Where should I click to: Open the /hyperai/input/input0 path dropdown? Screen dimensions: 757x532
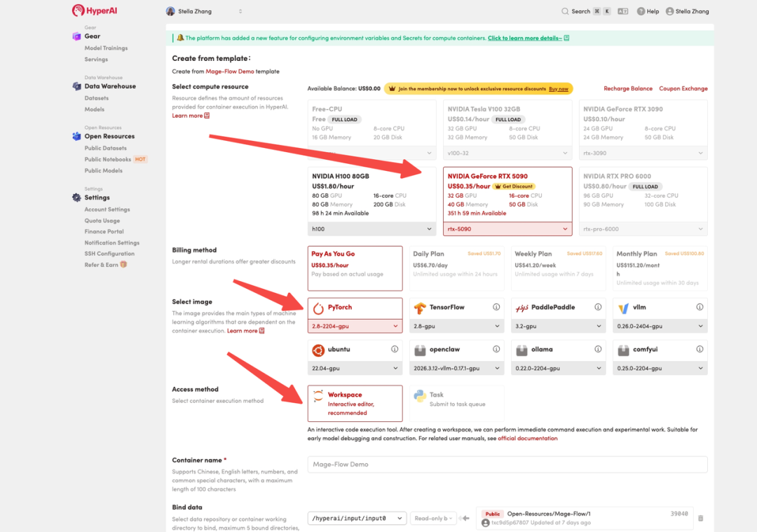click(x=357, y=518)
